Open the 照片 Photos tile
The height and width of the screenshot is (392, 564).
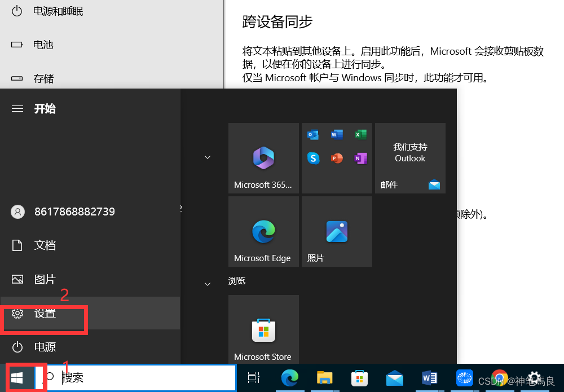pos(337,232)
